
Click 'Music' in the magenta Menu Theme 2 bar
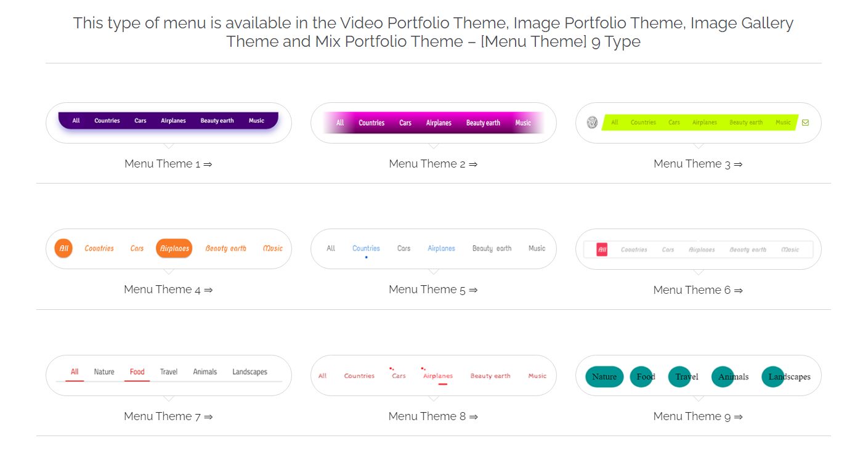tap(523, 123)
